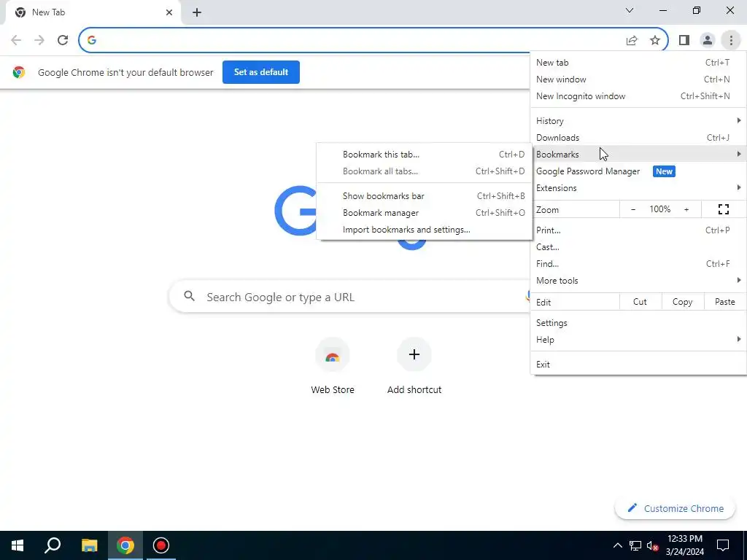
Task: Open Google Password Manager
Action: (638, 171)
